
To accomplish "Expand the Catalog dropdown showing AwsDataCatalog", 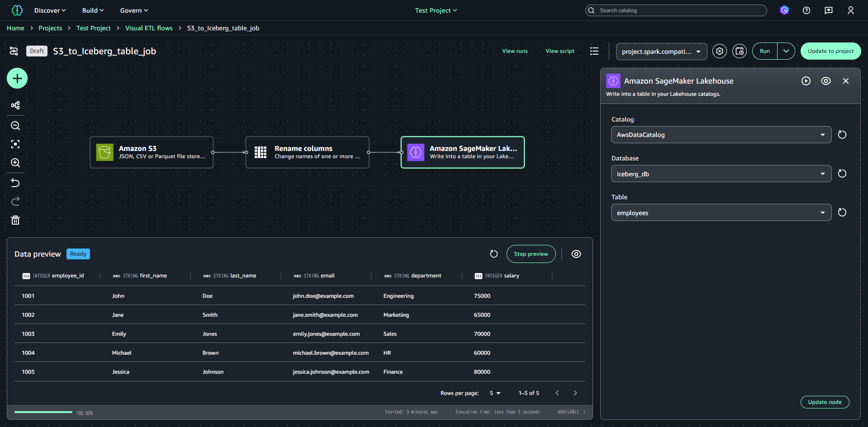I will 721,135.
